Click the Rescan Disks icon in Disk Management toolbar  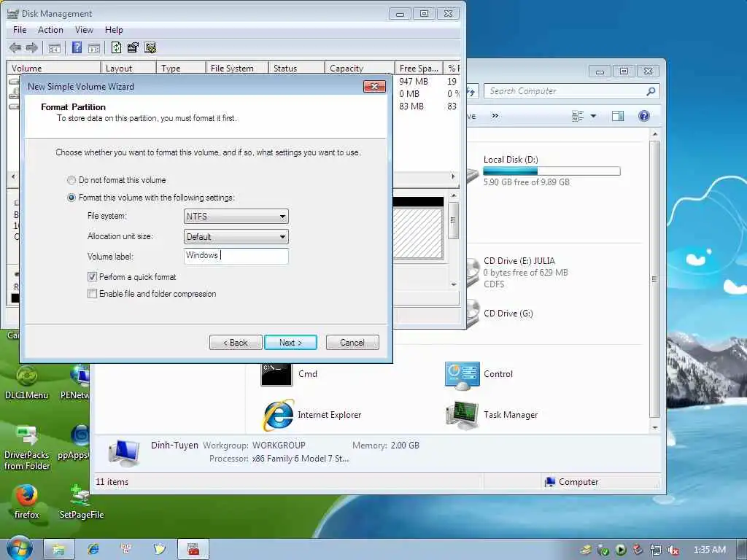133,47
